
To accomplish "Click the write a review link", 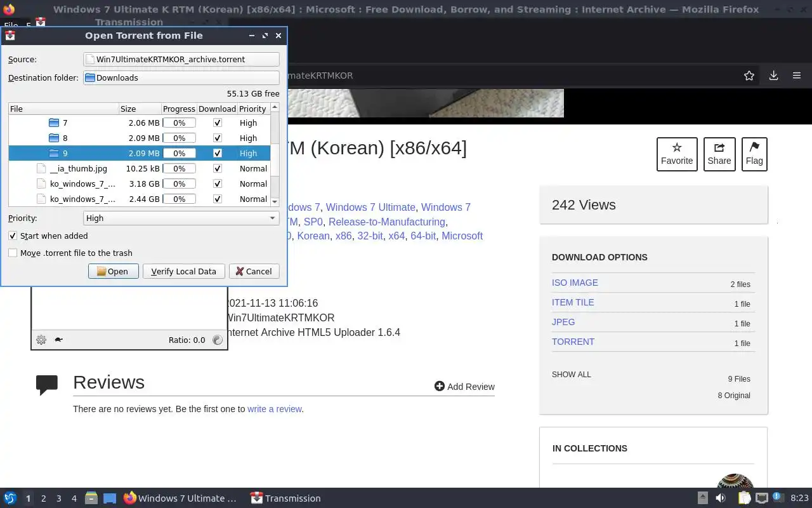I will tap(274, 409).
